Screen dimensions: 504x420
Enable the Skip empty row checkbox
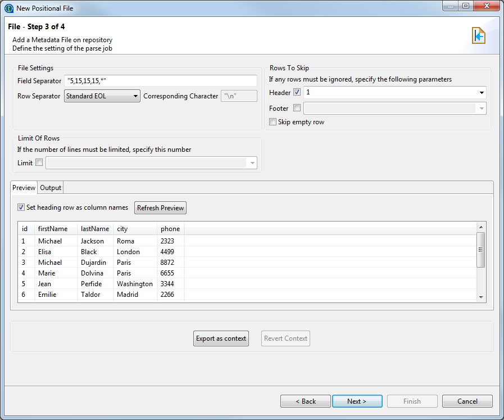pos(273,122)
